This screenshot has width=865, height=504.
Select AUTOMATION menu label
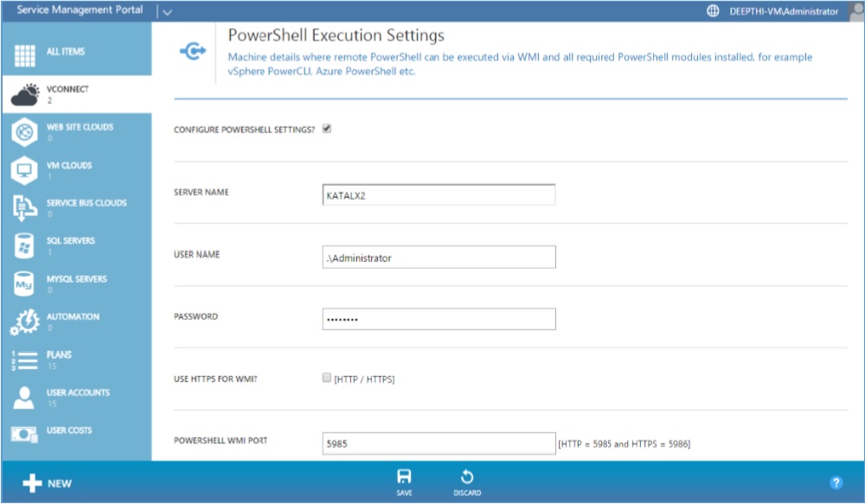[73, 316]
